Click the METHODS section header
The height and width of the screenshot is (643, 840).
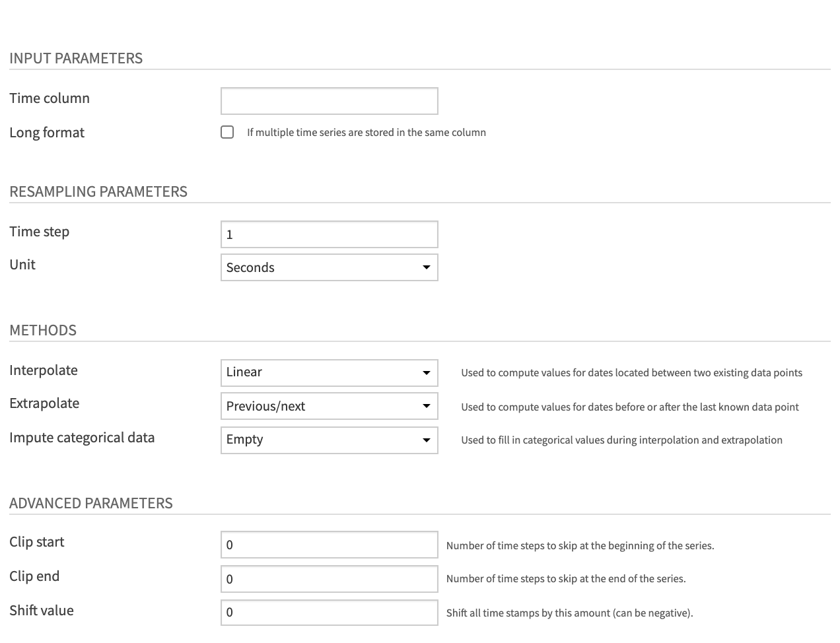point(43,330)
